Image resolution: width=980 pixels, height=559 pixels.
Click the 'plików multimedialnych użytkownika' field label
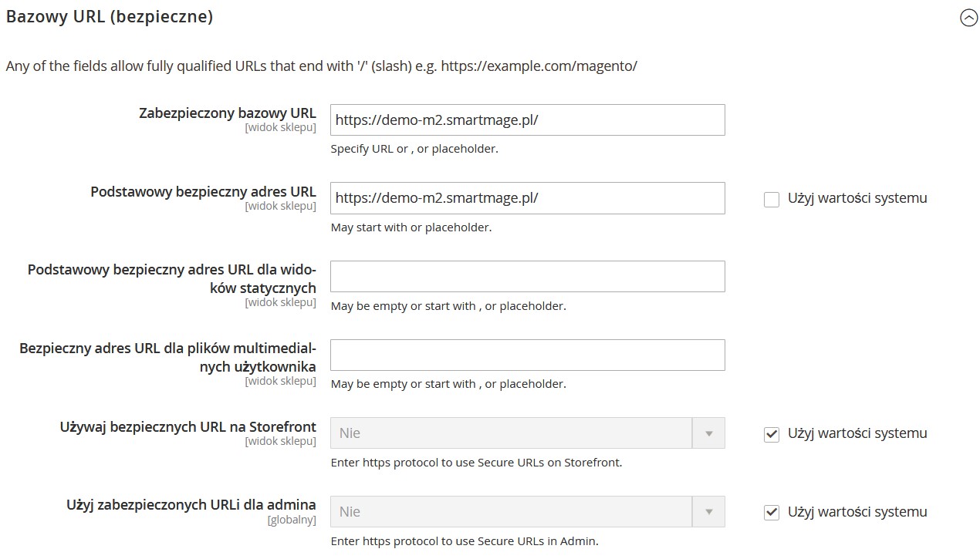pos(167,357)
